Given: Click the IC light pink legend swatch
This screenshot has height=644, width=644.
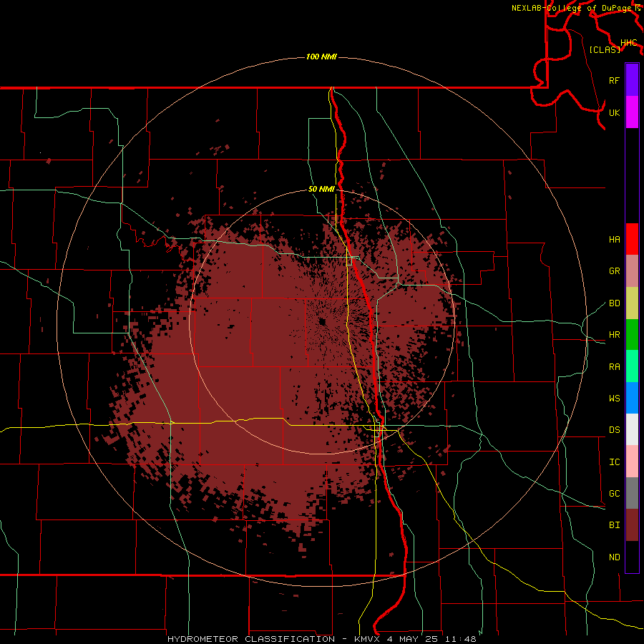Looking at the screenshot, I should tap(632, 462).
